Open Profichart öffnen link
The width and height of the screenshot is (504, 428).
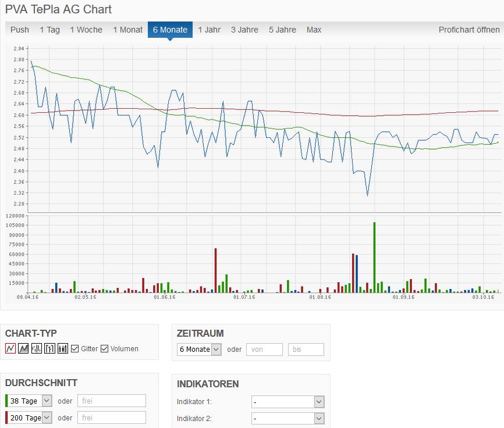coord(469,30)
